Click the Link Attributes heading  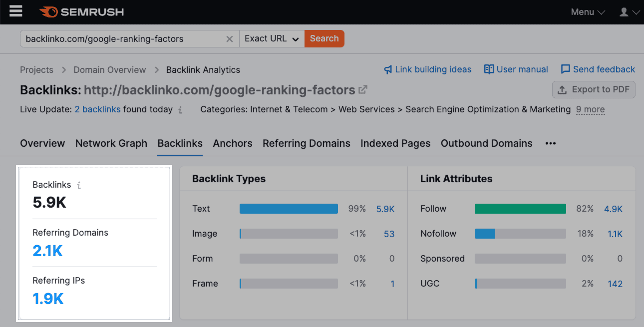(x=456, y=179)
